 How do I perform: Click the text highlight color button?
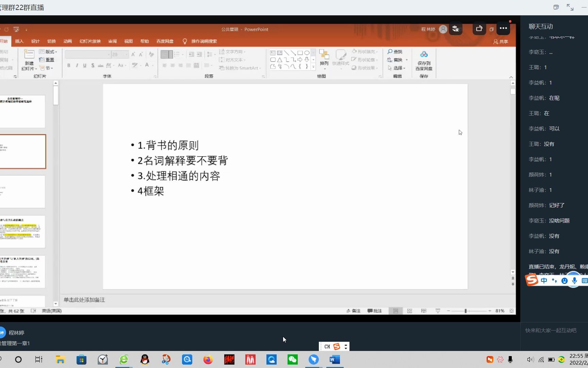point(135,65)
